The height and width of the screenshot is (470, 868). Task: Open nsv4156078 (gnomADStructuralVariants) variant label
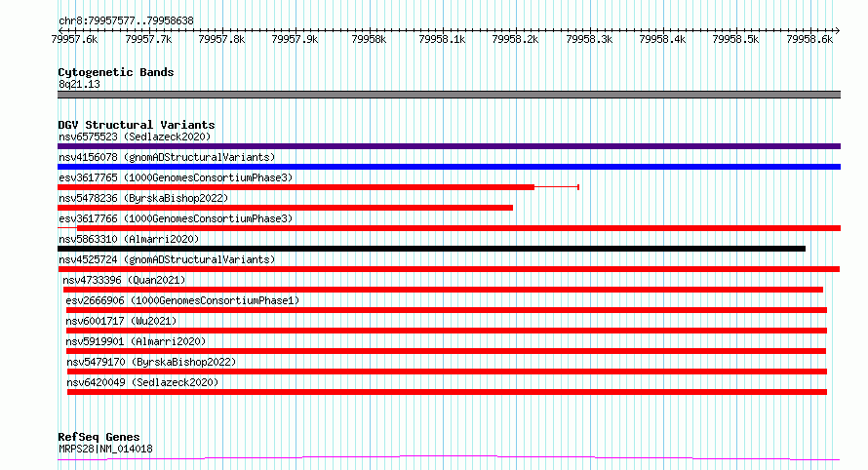167,157
